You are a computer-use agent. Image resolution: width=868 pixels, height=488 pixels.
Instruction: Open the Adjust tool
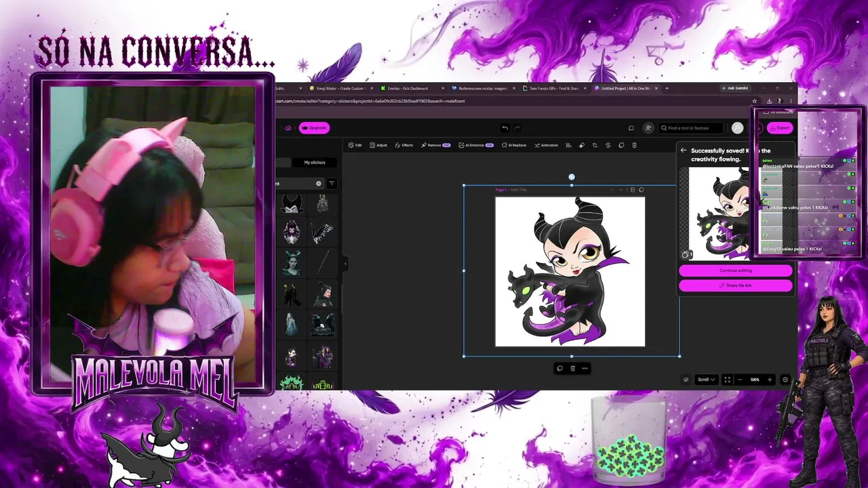coord(378,145)
